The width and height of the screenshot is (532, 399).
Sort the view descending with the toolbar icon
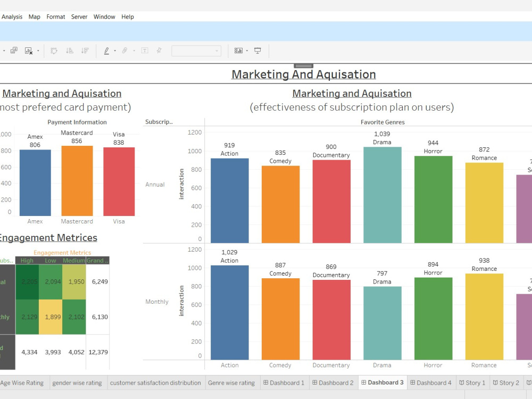[x=86, y=50]
